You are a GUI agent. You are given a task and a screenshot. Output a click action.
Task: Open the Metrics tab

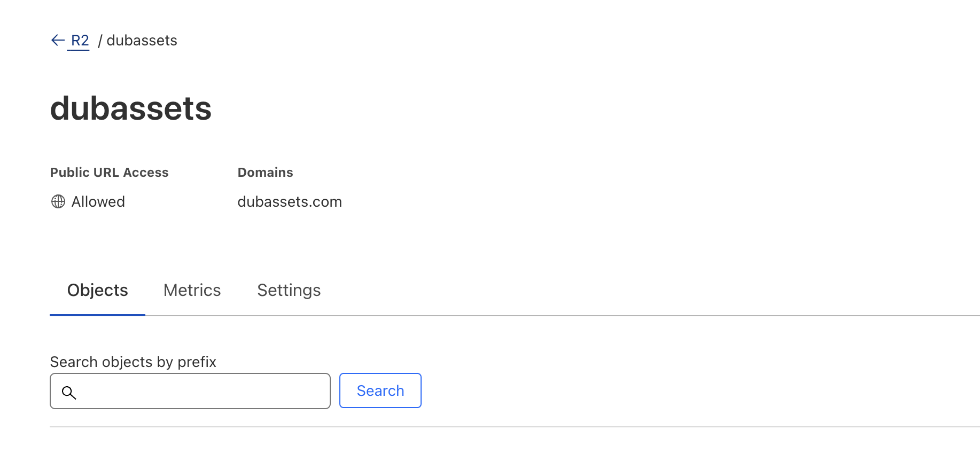coord(192,290)
